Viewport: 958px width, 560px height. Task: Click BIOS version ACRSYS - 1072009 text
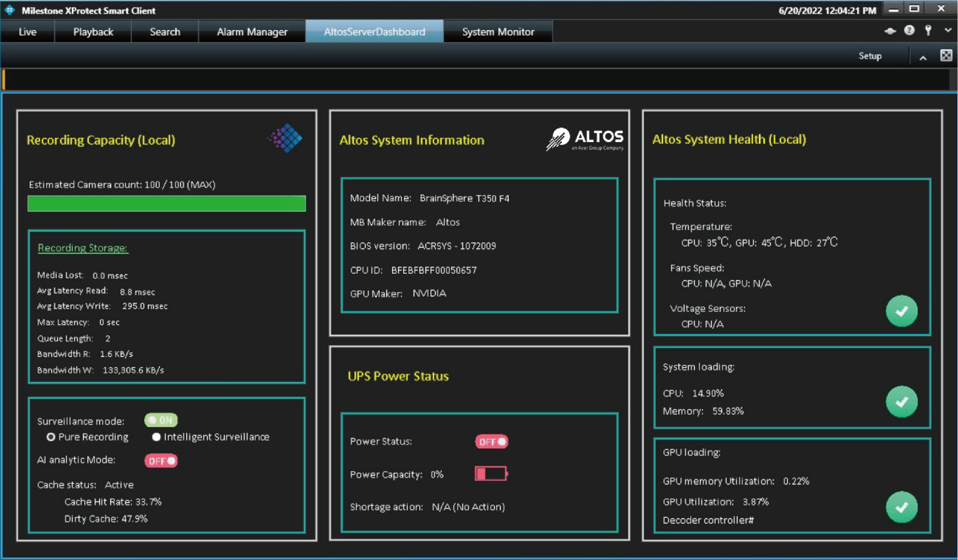[x=423, y=246]
